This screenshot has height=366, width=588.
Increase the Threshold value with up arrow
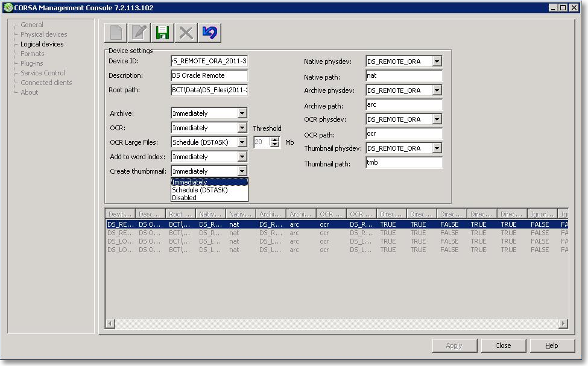click(275, 140)
